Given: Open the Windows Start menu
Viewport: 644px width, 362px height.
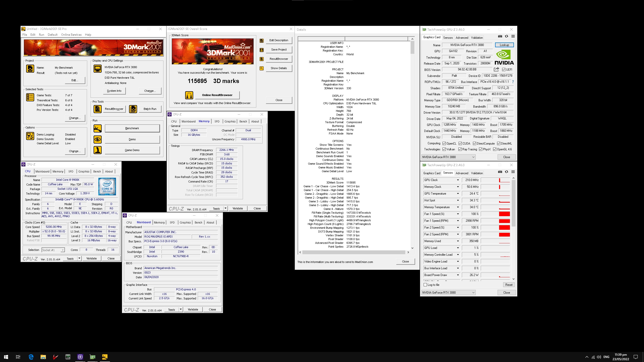Looking at the screenshot, I should click(6, 357).
